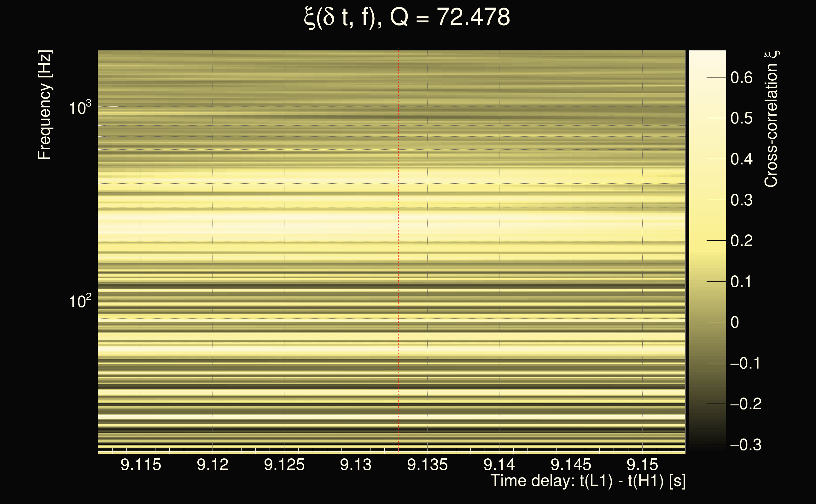816x504 pixels.
Task: Click the 9.15 time delay tick label
Action: [642, 465]
